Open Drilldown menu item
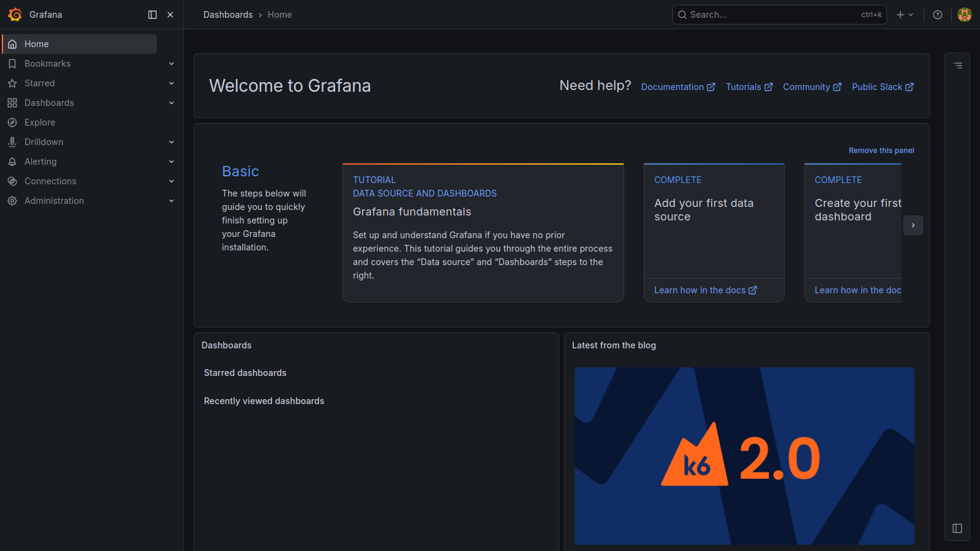 pos(44,142)
